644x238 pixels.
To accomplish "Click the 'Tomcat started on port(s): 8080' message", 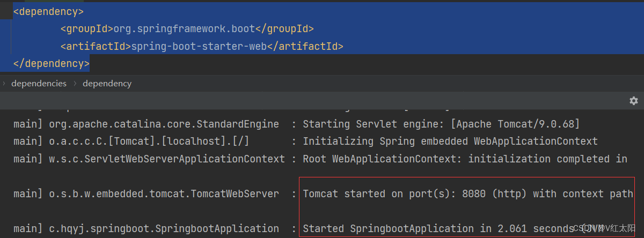I will [468, 194].
